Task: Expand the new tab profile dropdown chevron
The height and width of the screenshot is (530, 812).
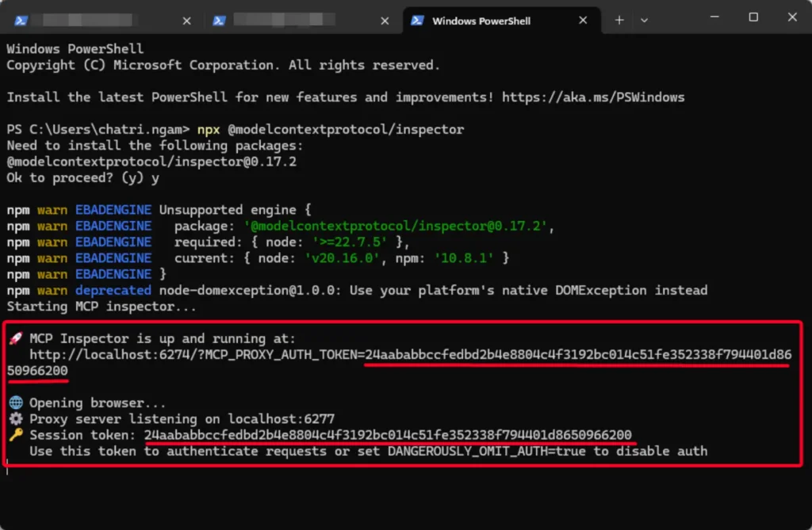Action: pos(644,21)
